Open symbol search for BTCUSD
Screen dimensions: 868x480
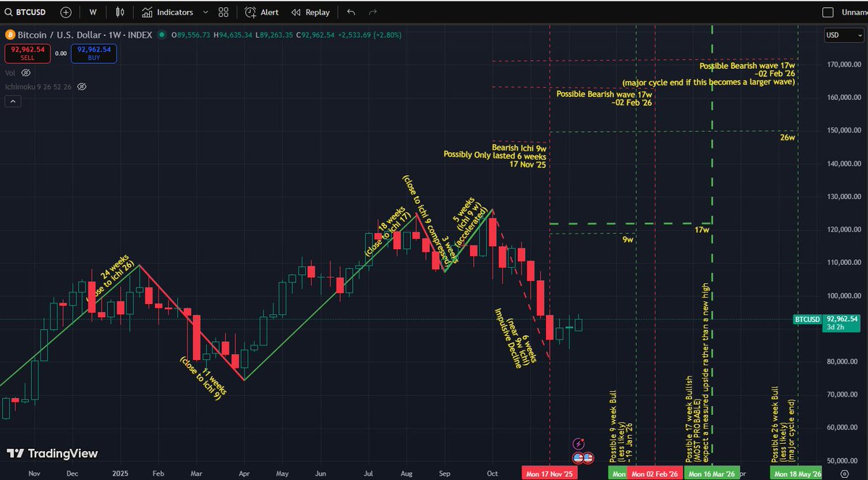[26, 12]
